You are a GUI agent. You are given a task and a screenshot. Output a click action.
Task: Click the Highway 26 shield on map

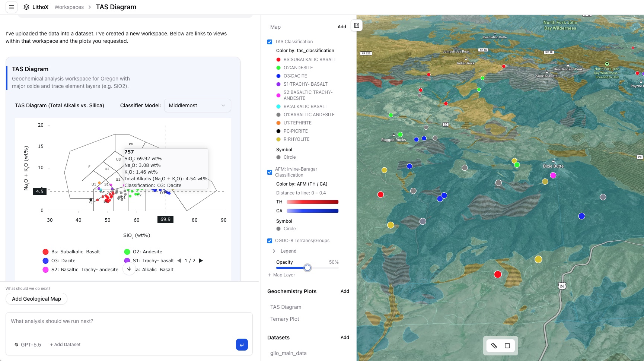562,286
